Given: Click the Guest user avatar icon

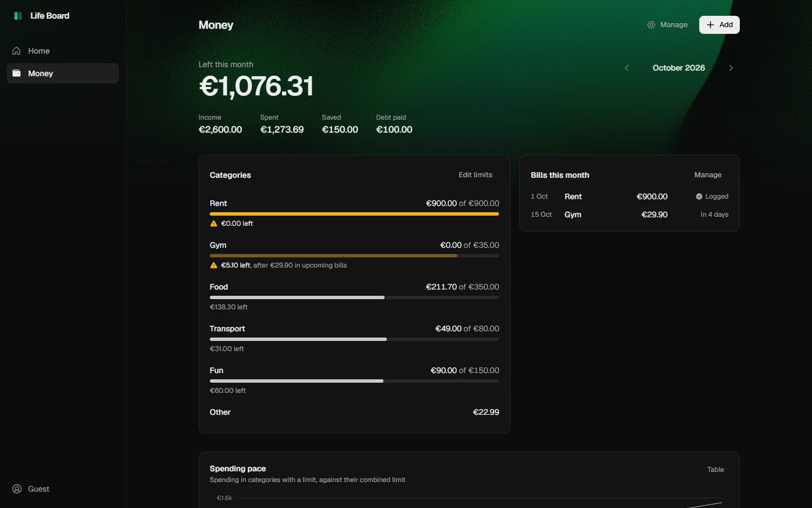Looking at the screenshot, I should click(17, 489).
